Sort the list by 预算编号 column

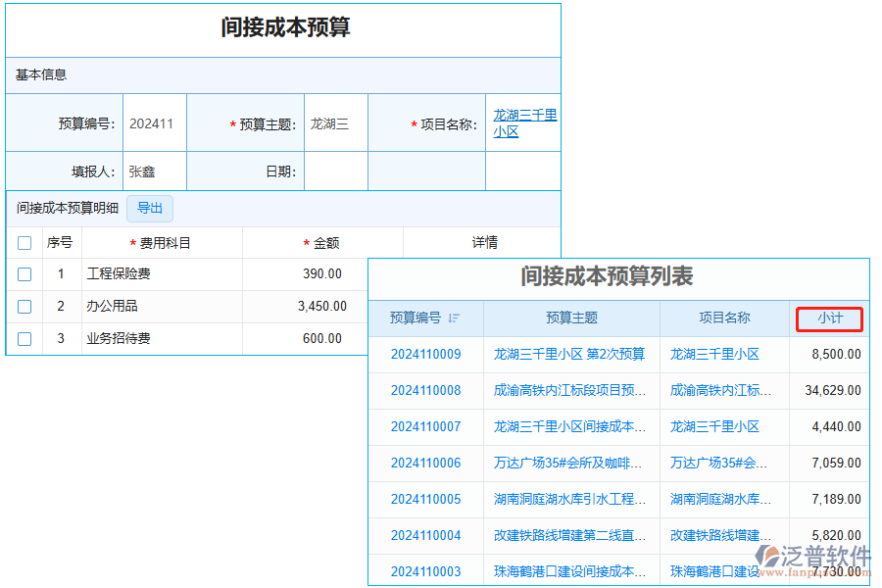tap(428, 318)
